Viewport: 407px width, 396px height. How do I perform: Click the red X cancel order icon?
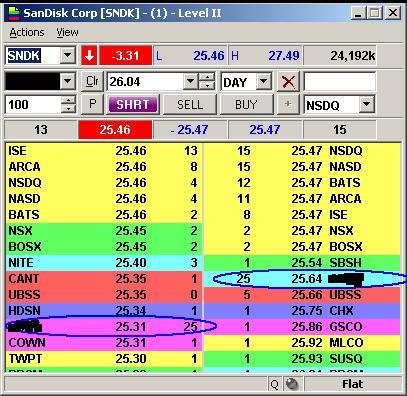tap(288, 81)
